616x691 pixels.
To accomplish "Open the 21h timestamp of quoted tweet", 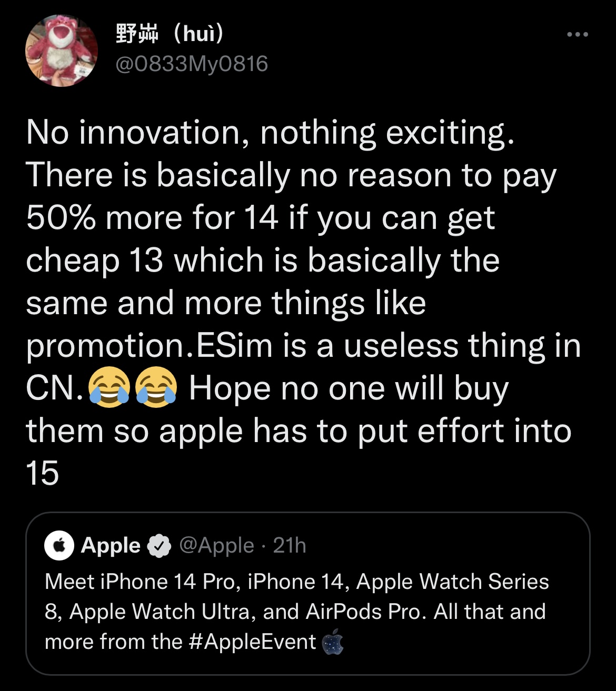I will pyautogui.click(x=290, y=546).
